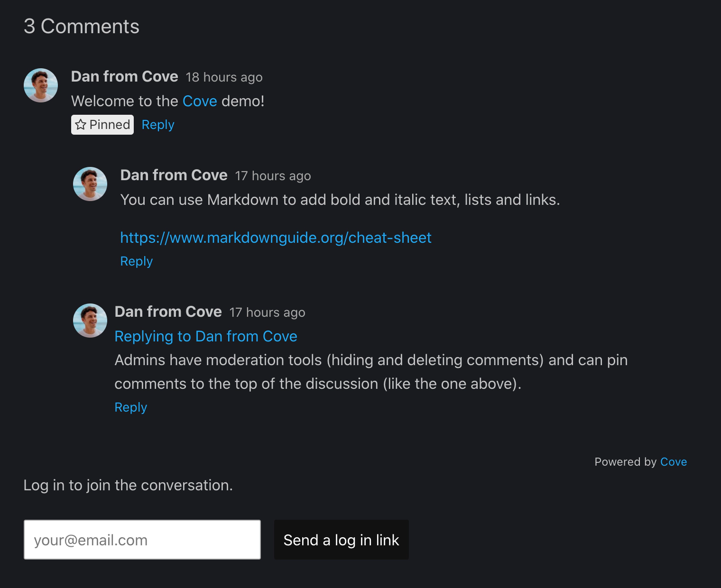Click the email address input field

pos(142,540)
